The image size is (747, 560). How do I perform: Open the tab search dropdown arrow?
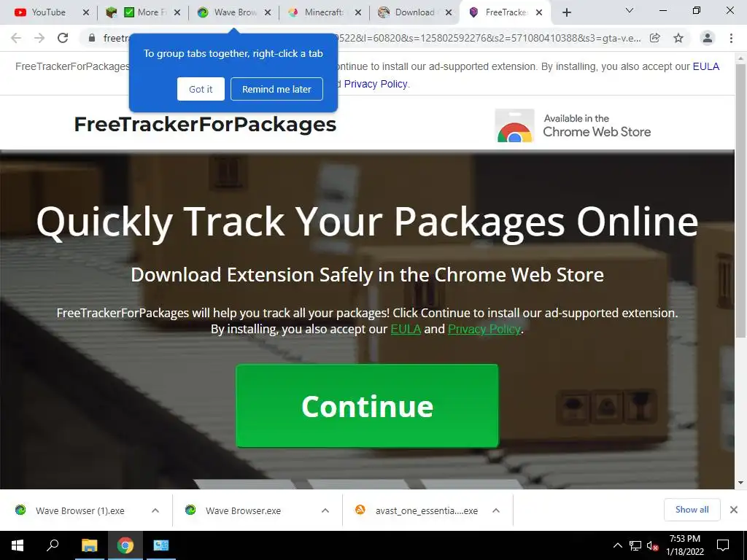point(630,10)
